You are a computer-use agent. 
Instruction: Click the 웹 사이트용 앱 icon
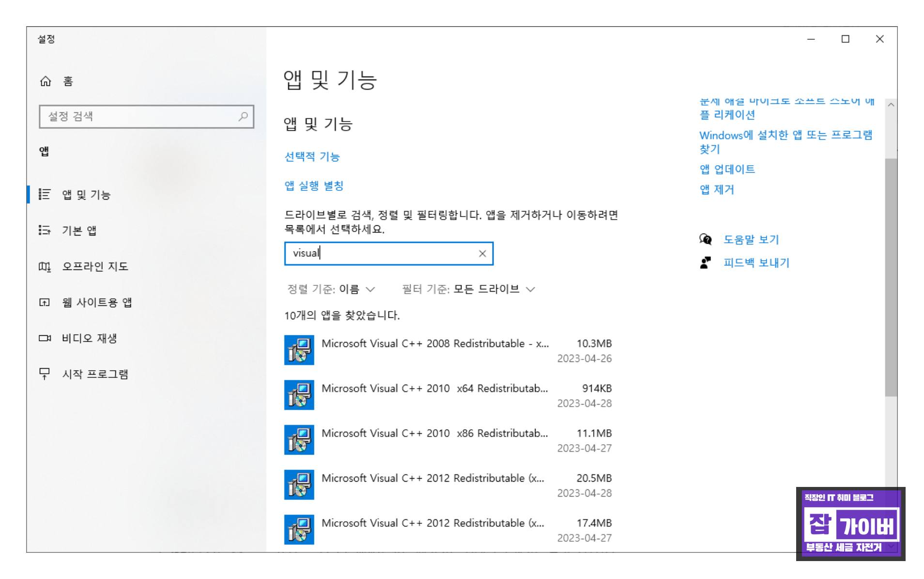[45, 302]
